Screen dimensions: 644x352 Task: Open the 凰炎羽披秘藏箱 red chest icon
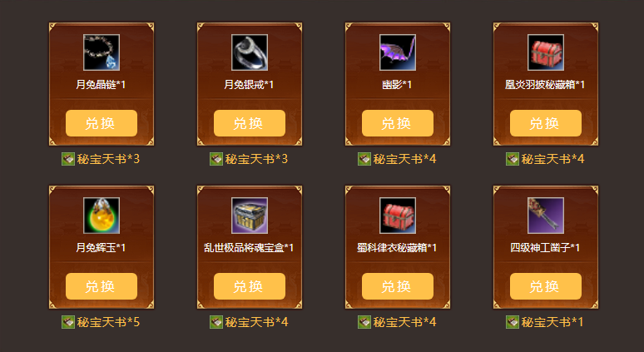click(x=546, y=52)
